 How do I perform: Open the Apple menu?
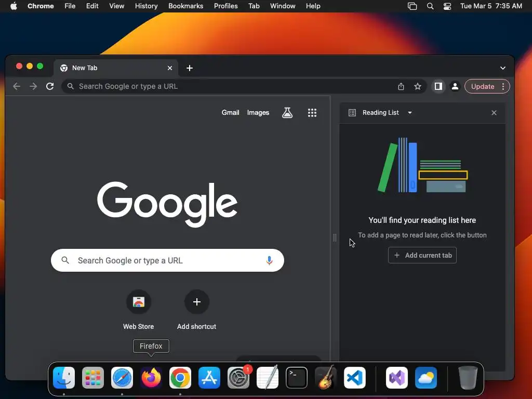point(14,6)
